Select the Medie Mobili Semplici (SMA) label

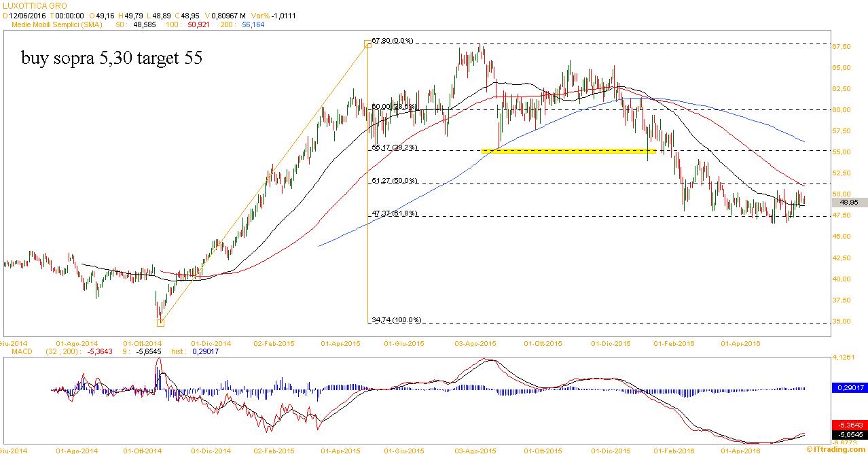[58, 24]
